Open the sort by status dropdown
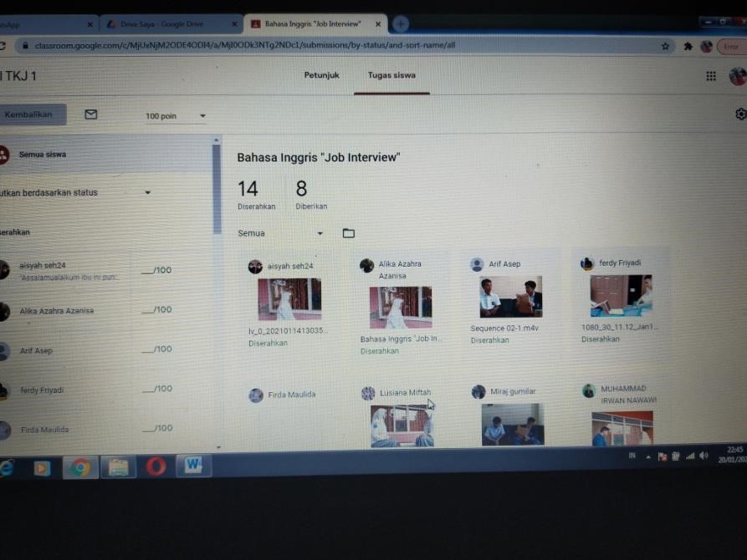747x560 pixels. click(x=147, y=193)
